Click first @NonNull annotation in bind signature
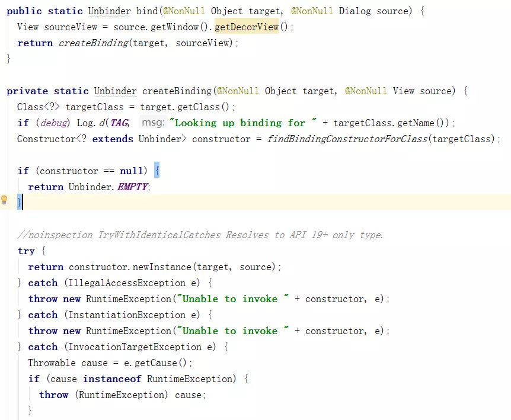 coord(184,11)
